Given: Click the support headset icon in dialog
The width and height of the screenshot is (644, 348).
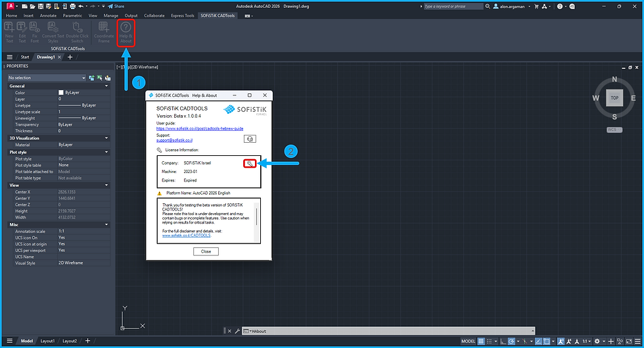Looking at the screenshot, I should (250, 139).
